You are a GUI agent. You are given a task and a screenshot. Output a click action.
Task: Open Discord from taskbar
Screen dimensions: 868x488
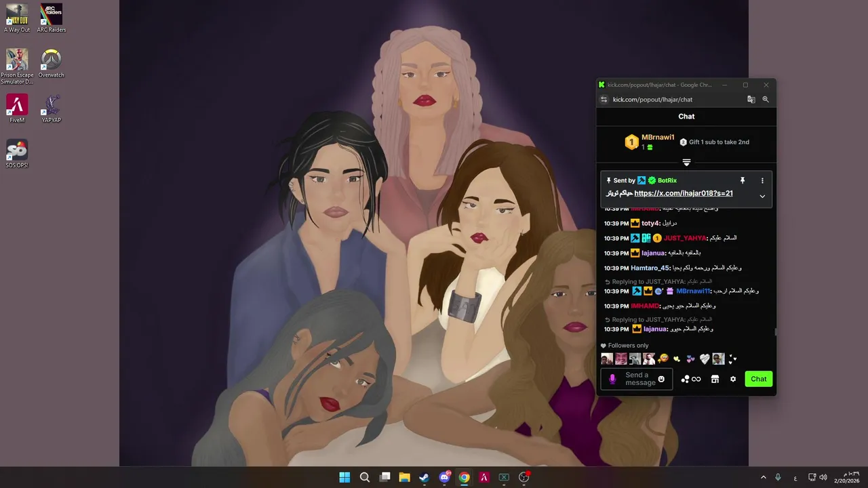pos(444,477)
